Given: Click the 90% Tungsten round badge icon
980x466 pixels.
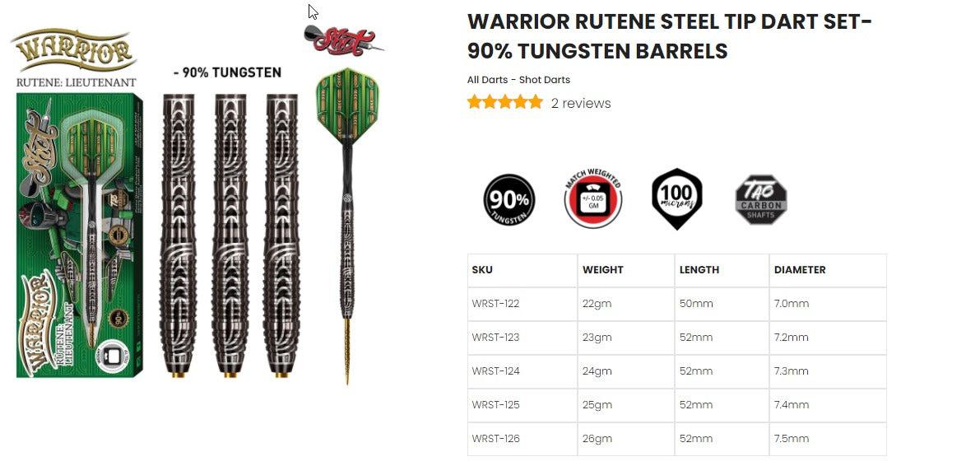Looking at the screenshot, I should click(509, 200).
